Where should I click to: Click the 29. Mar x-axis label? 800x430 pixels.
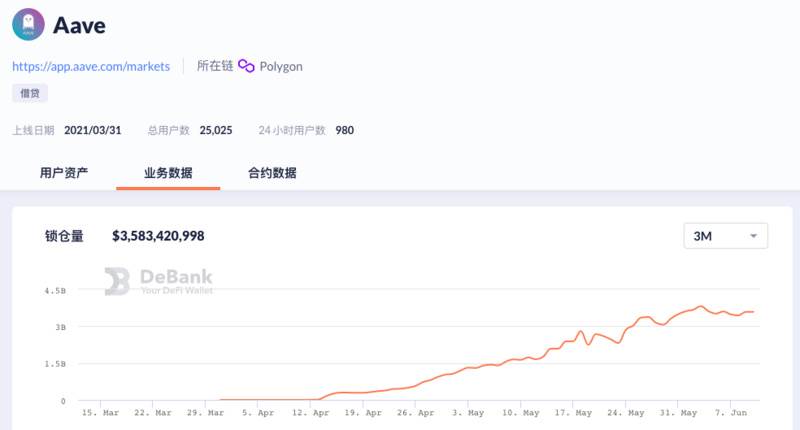click(x=206, y=413)
